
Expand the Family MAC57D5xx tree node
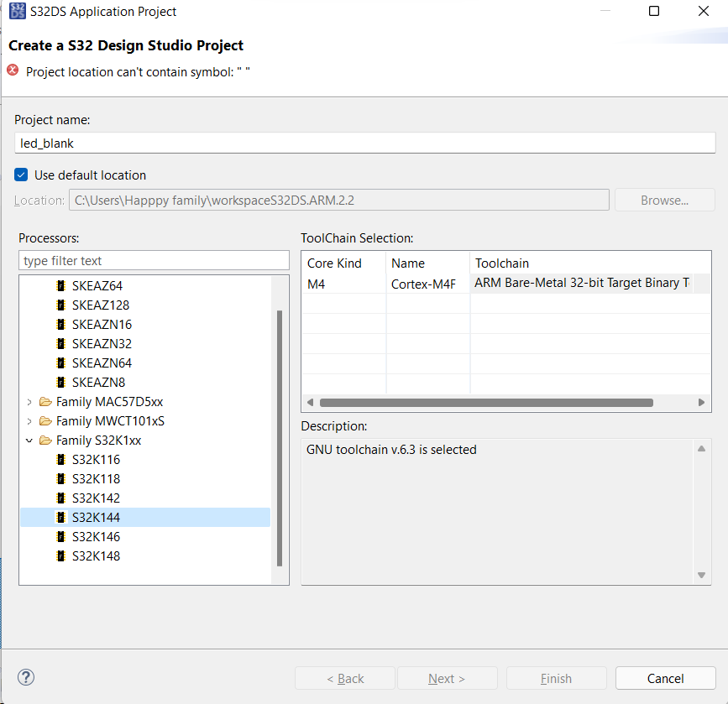29,402
